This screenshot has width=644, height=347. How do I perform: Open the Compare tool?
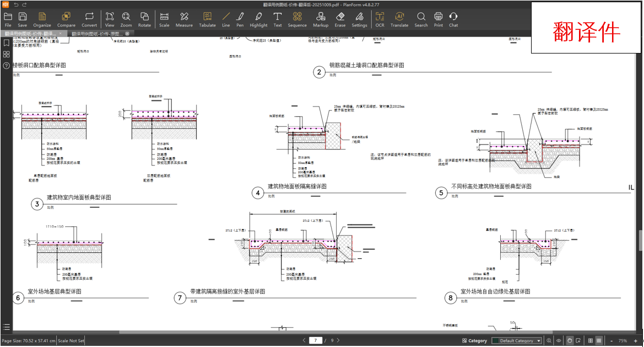coord(66,19)
